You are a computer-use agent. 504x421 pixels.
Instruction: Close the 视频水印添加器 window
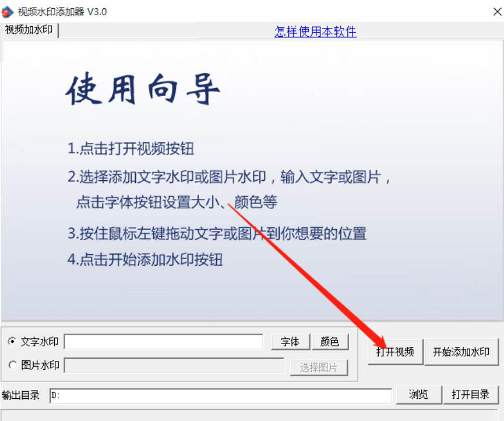[497, 12]
